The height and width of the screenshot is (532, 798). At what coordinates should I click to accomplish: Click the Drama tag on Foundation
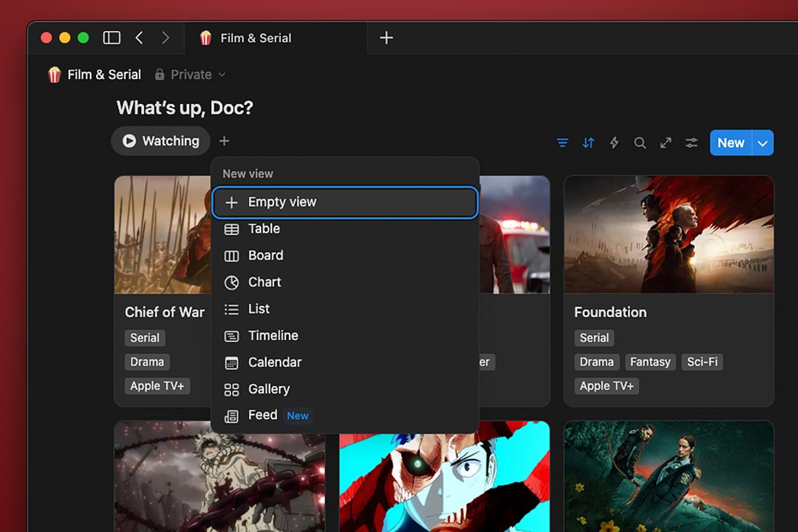tap(596, 362)
